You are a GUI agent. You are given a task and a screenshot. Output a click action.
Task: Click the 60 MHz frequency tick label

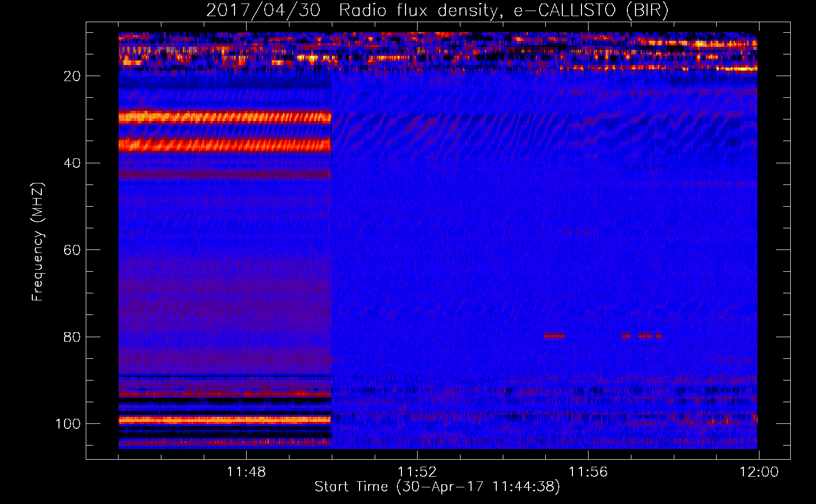click(72, 250)
